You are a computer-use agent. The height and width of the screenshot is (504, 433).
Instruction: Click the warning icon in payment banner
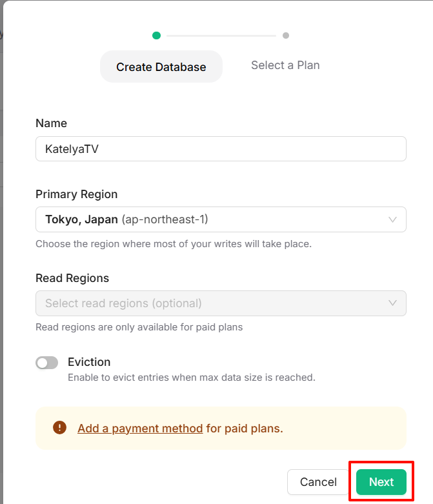(x=60, y=428)
